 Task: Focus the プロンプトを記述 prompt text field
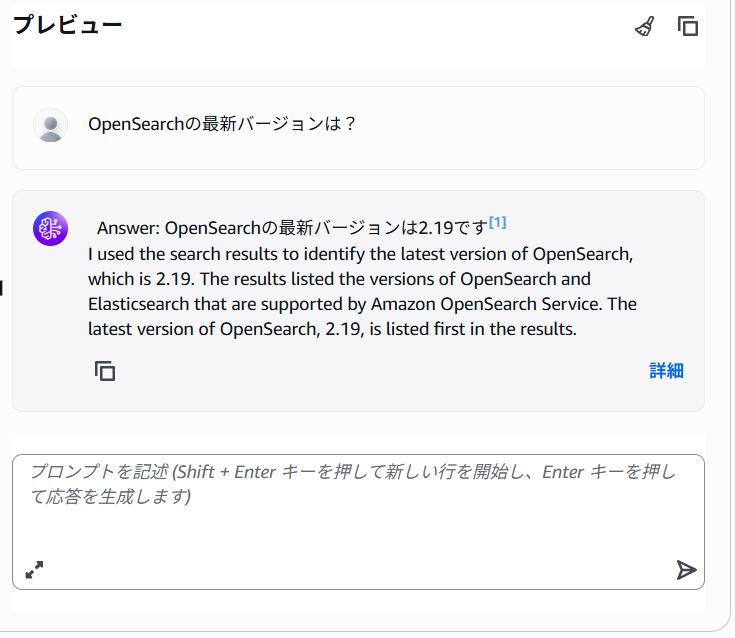[x=358, y=509]
